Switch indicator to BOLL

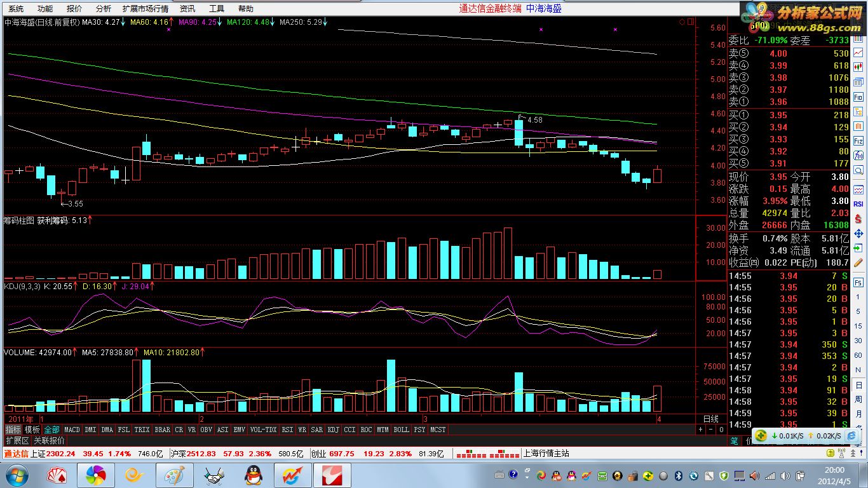pos(401,430)
